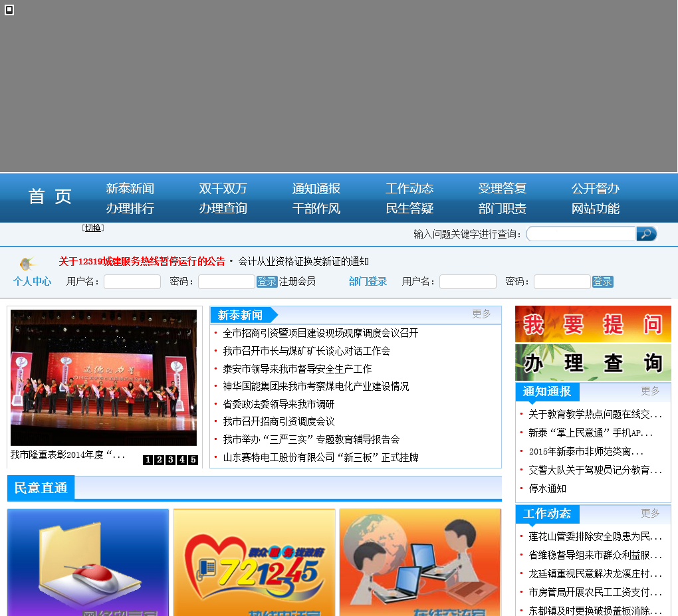Viewport: 678px width, 616px height.
Task: Click 登录 button for personal center
Action: click(x=267, y=282)
